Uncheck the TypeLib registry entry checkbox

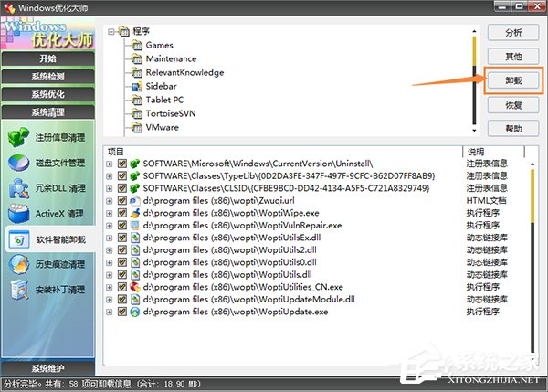[122, 175]
